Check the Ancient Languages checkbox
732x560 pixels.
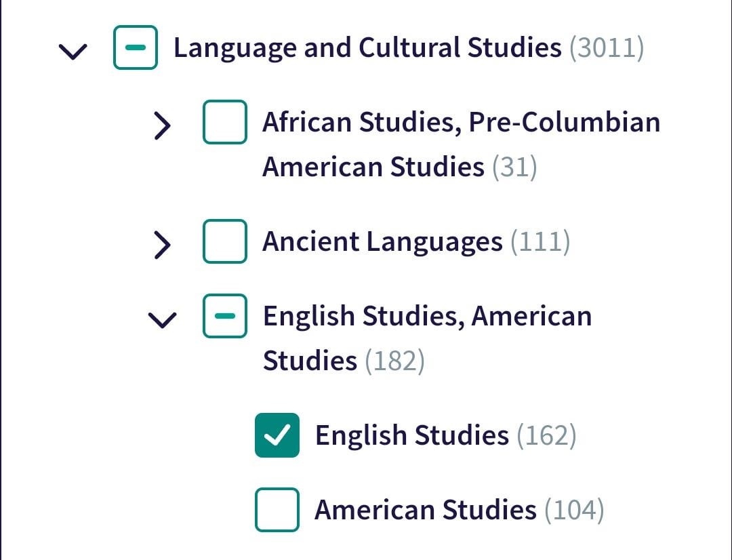click(x=225, y=241)
